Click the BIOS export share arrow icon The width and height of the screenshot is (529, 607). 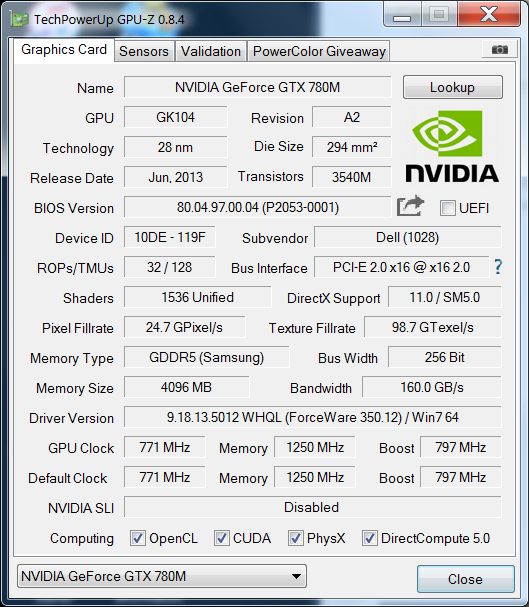pos(410,206)
